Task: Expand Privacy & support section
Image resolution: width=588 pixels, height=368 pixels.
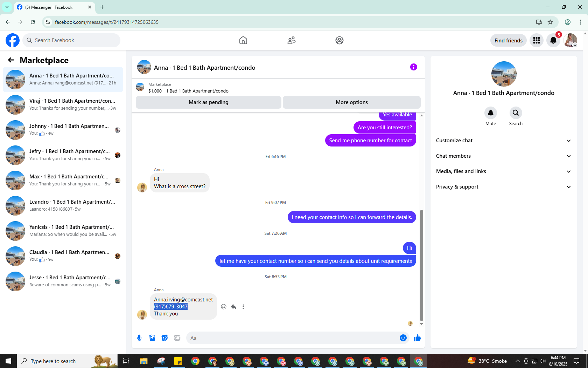Action: tap(504, 187)
